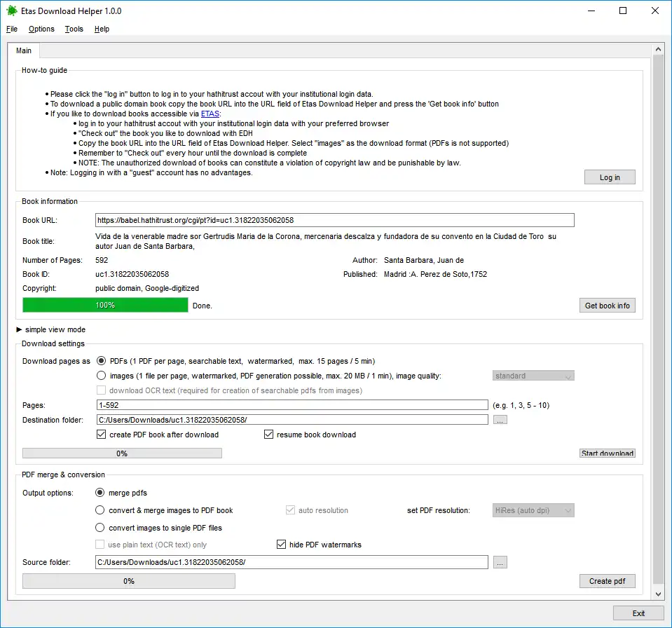This screenshot has width=672, height=628.
Task: Browse for source folder with ... button
Action: [500, 562]
